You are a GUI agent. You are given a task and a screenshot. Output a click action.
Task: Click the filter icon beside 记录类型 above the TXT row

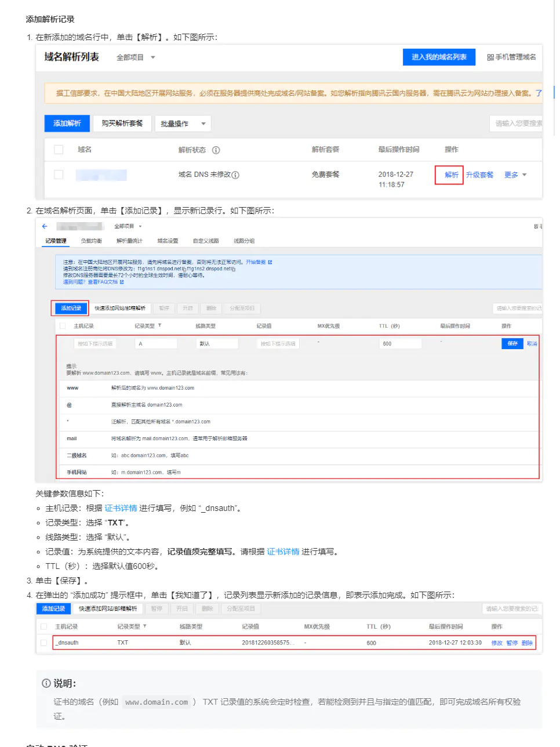point(144,626)
